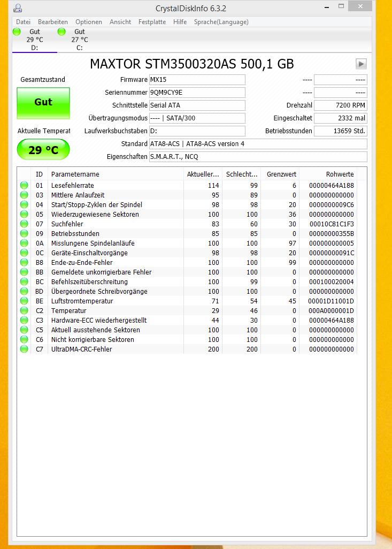Click the Laufwerksbuchstaben field D:
Viewport: 392px width, 549px height.
pos(197,131)
